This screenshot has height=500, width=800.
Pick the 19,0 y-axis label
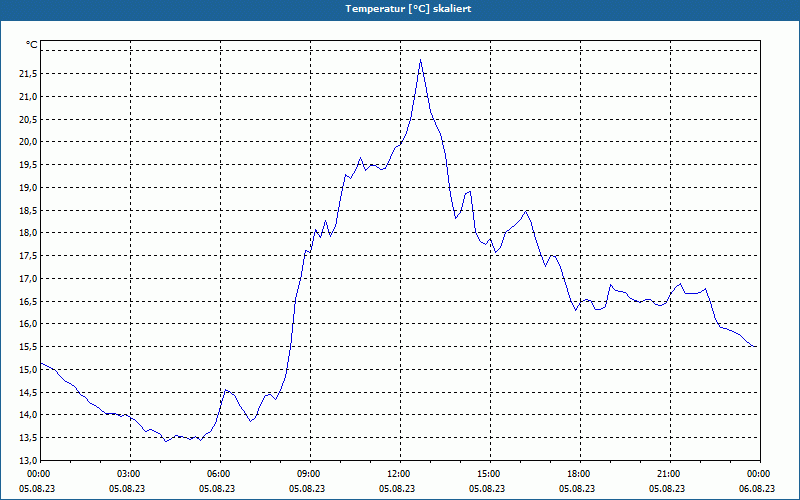28,188
